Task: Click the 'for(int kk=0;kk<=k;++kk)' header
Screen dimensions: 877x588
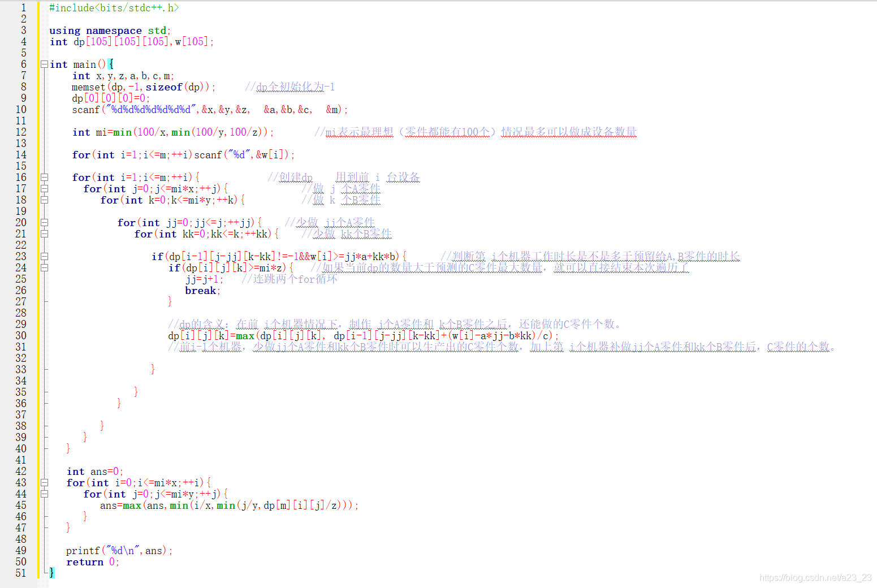Action: click(x=206, y=234)
